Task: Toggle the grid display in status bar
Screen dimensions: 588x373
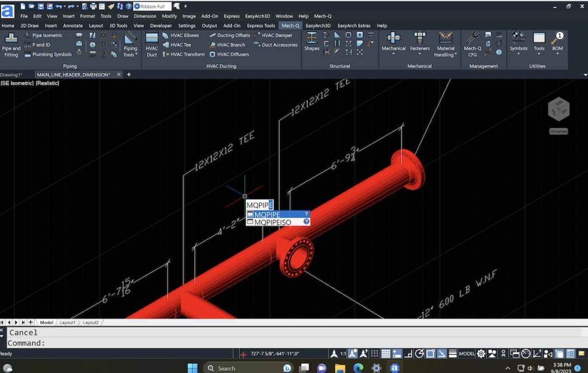Action: click(x=386, y=353)
